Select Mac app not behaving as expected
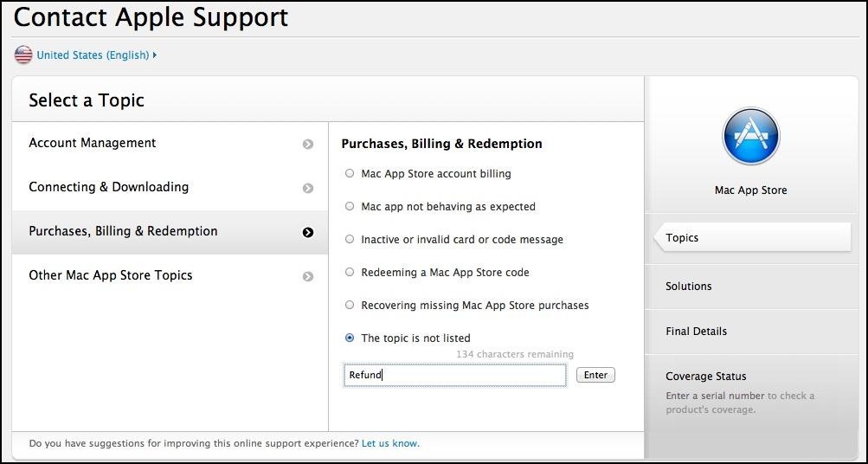Viewport: 868px width, 464px height. click(350, 206)
